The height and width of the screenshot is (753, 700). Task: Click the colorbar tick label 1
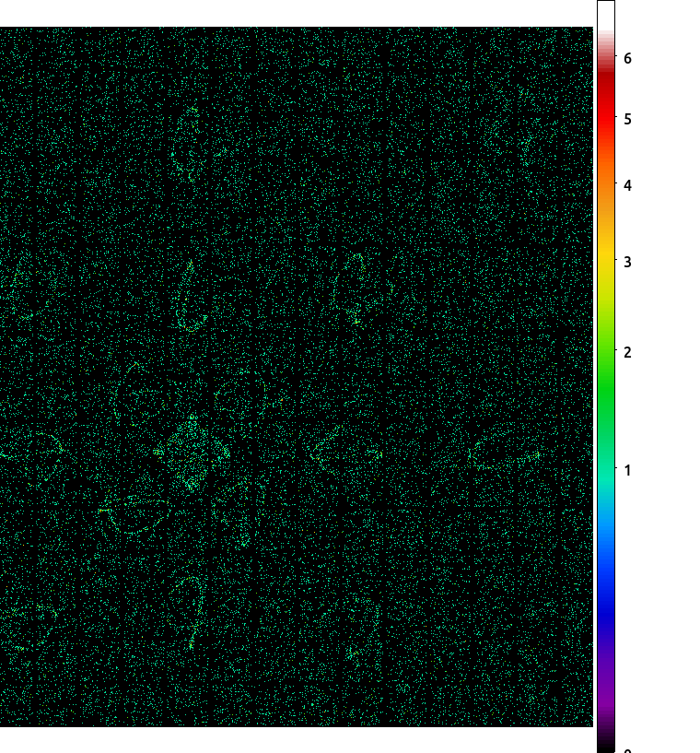(x=627, y=471)
